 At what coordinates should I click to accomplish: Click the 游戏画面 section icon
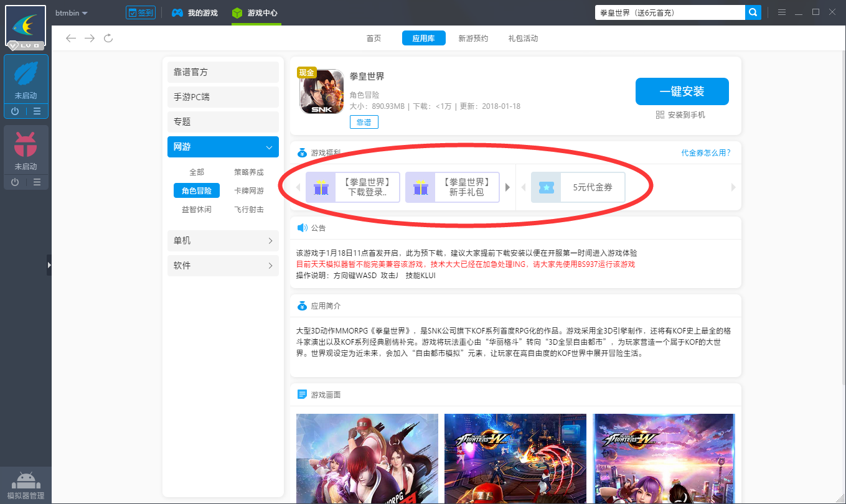302,394
